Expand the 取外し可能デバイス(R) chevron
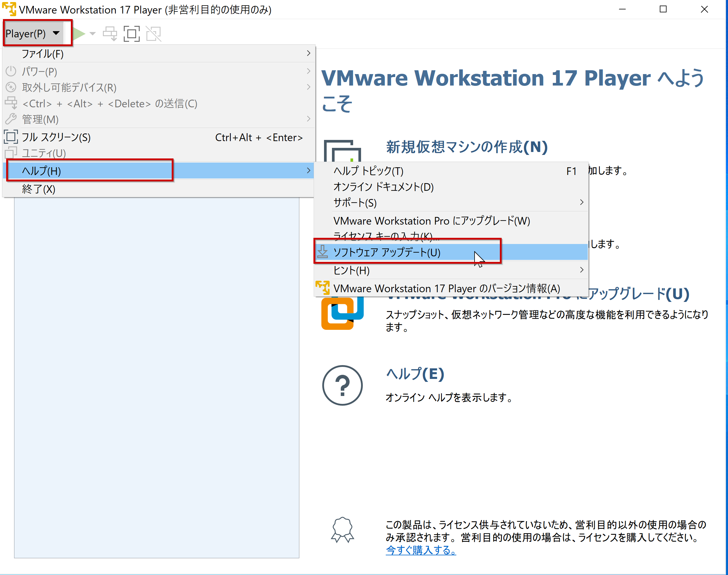728x575 pixels. 308,87
